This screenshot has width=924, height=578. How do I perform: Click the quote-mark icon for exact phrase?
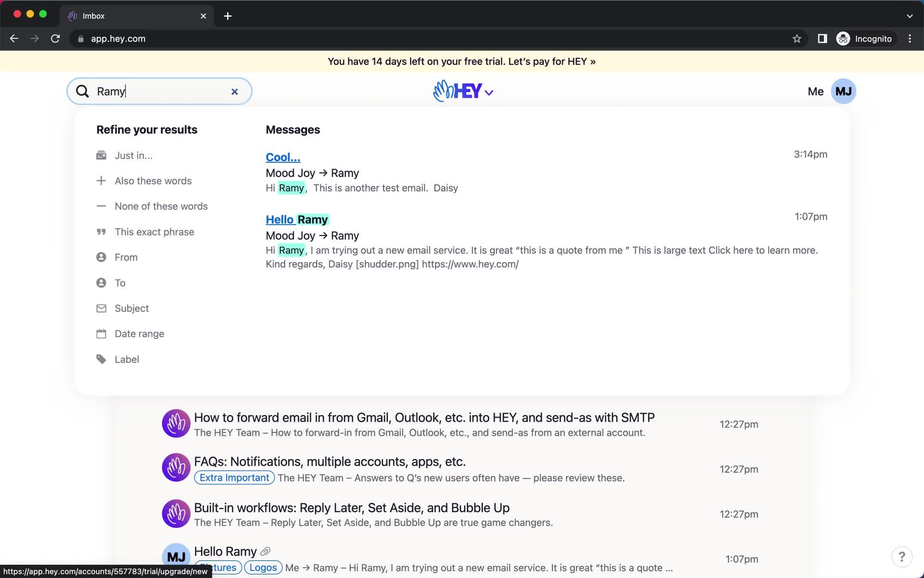click(x=101, y=232)
